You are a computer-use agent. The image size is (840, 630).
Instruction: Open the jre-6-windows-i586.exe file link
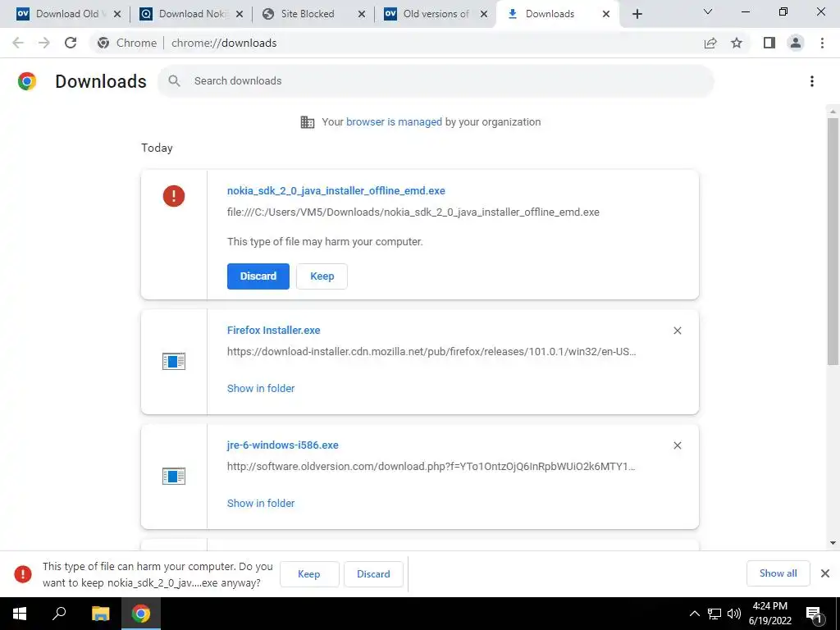[283, 445]
